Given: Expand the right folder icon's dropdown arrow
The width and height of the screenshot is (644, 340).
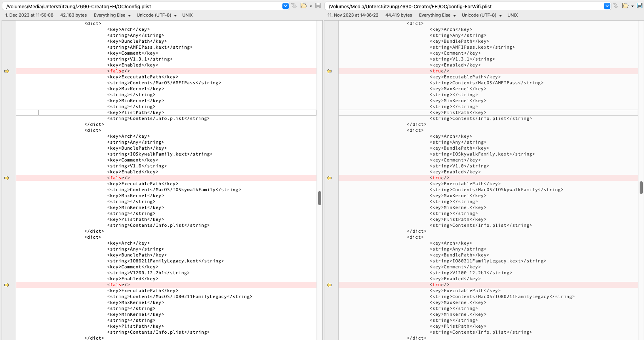Looking at the screenshot, I should pyautogui.click(x=633, y=6).
